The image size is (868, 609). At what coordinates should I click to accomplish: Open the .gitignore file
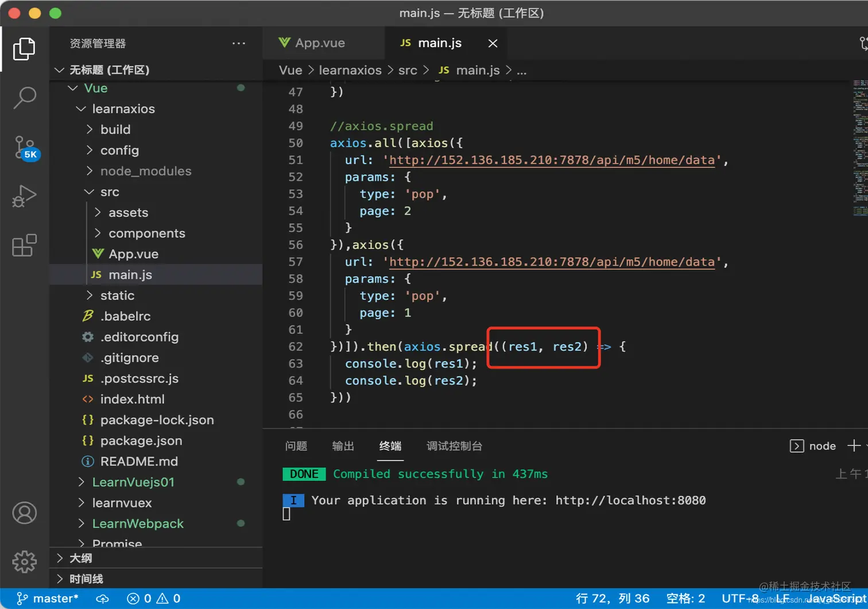pos(156,358)
